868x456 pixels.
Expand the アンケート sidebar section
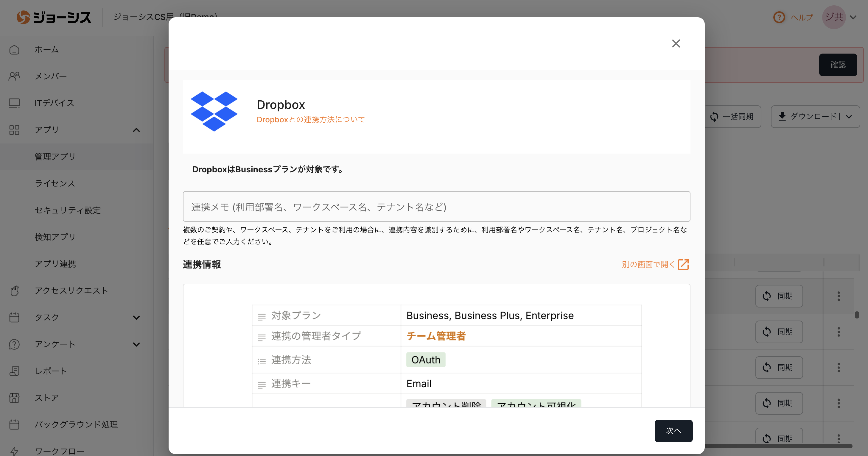click(x=136, y=344)
